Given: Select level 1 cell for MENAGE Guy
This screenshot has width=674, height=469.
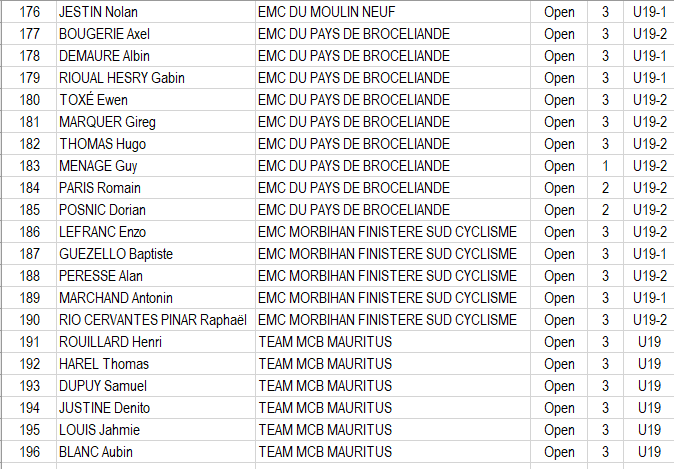Looking at the screenshot, I should click(605, 166).
